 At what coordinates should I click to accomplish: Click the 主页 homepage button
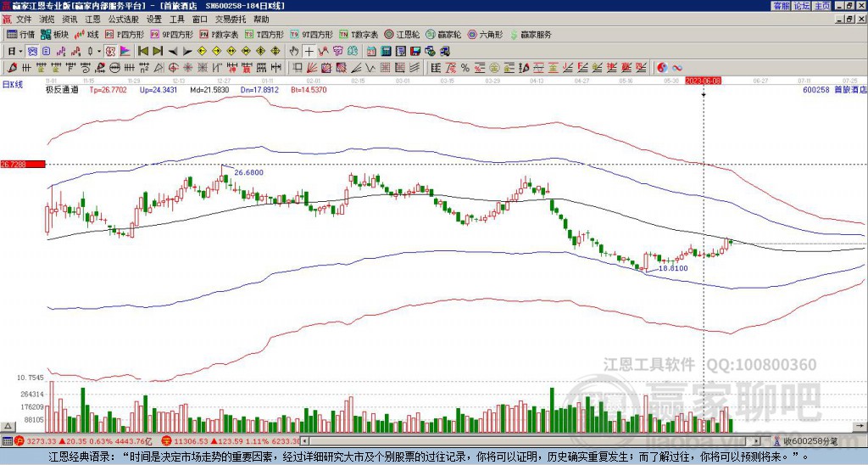coord(822,6)
